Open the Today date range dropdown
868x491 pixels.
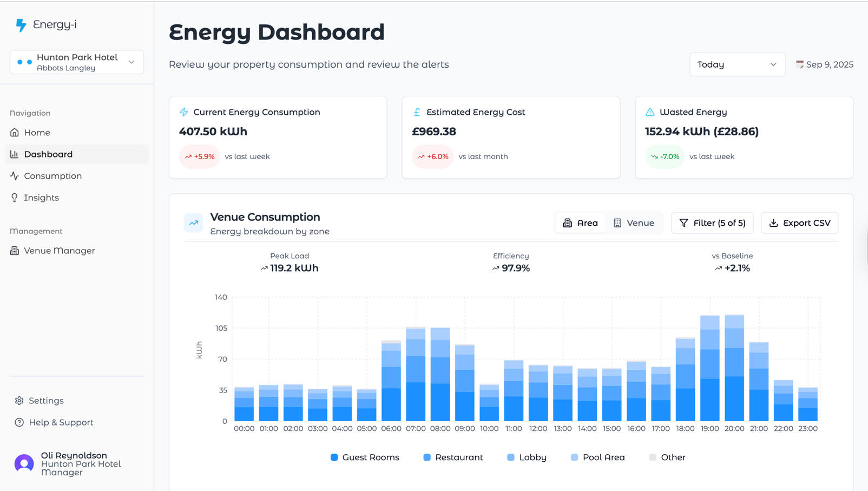point(737,64)
